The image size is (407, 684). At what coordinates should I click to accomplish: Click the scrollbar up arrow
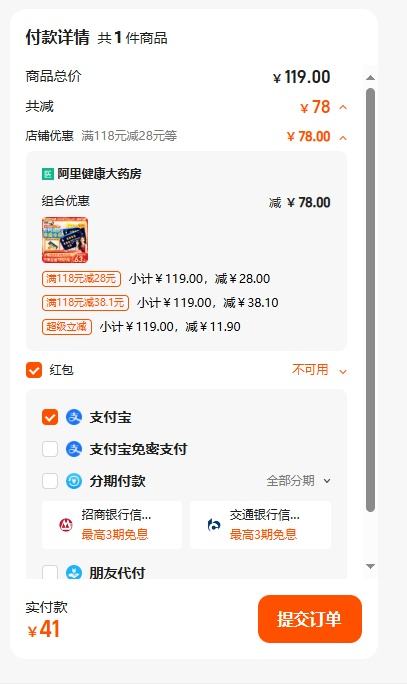click(x=370, y=78)
